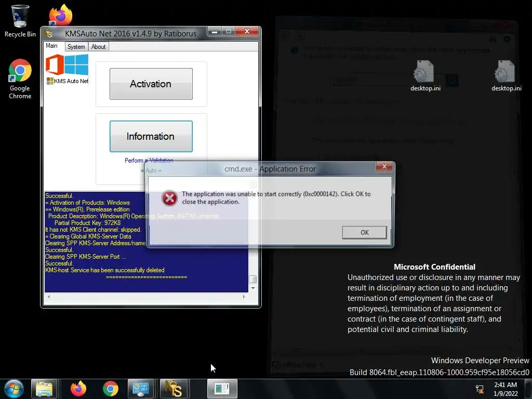The height and width of the screenshot is (399, 532).
Task: Select the Google Chrome desktop shortcut
Action: (x=20, y=79)
